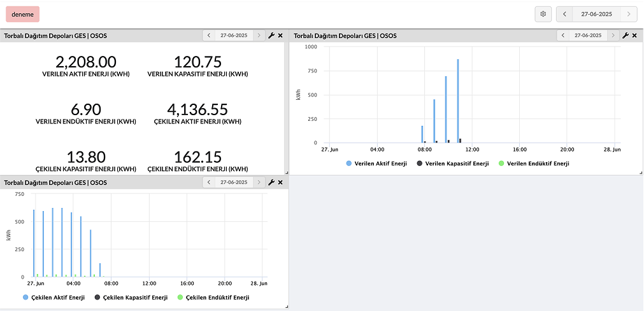Go to previous day in the top date navigator
This screenshot has width=644, height=311.
[564, 14]
